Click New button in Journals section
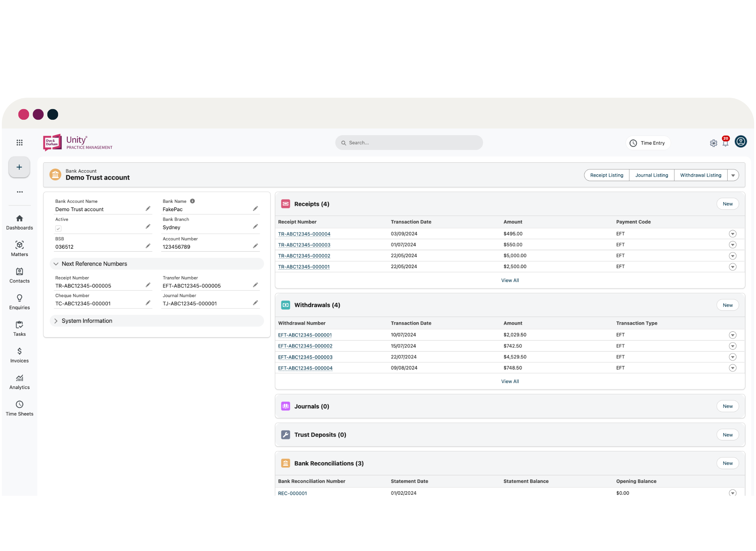 (727, 406)
